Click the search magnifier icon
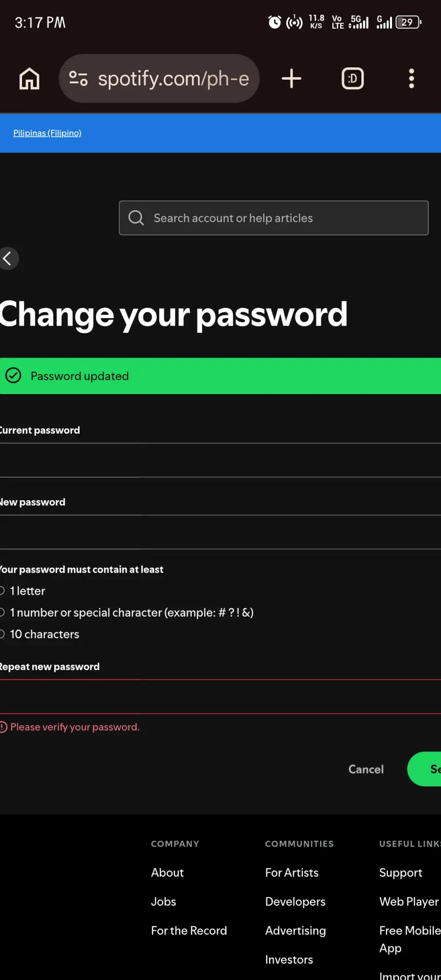 click(x=136, y=218)
